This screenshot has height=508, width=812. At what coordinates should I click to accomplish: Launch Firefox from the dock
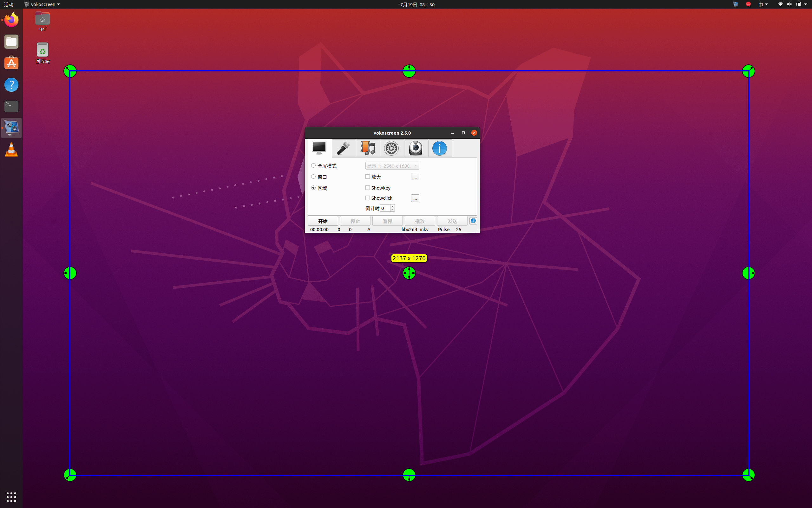11,20
